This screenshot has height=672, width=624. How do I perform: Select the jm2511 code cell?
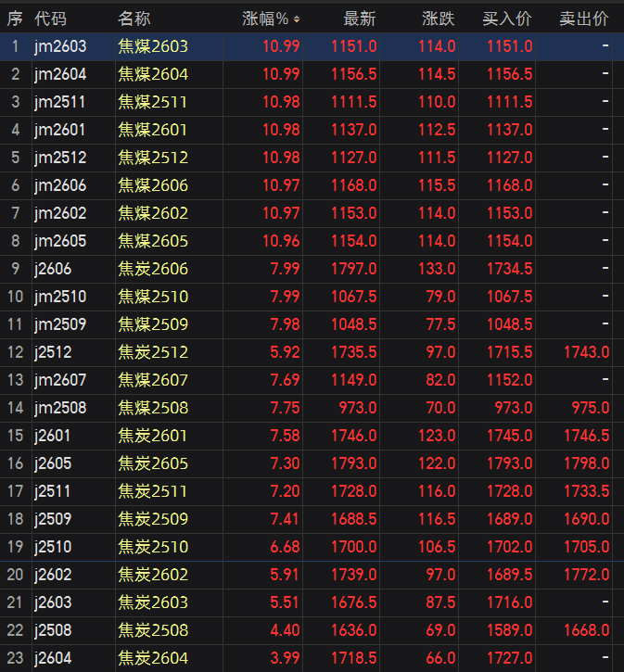(59, 102)
